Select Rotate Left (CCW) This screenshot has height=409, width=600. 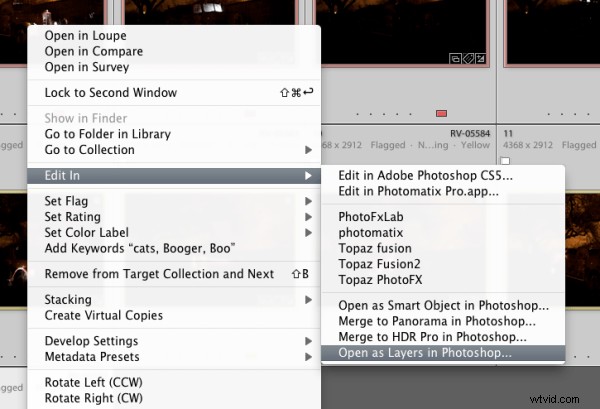(x=96, y=382)
